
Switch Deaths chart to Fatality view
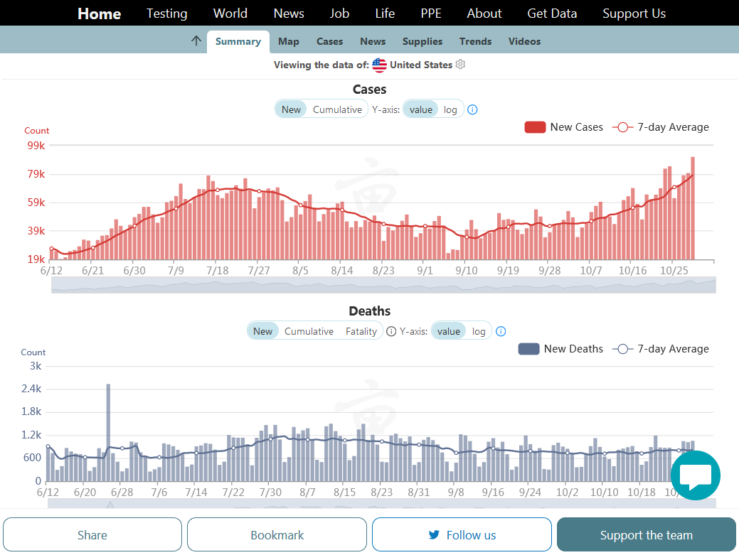361,331
